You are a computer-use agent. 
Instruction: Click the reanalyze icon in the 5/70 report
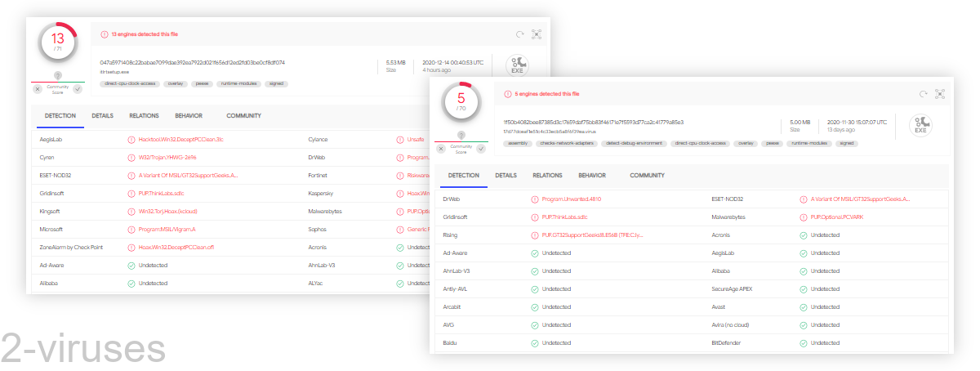pyautogui.click(x=923, y=94)
